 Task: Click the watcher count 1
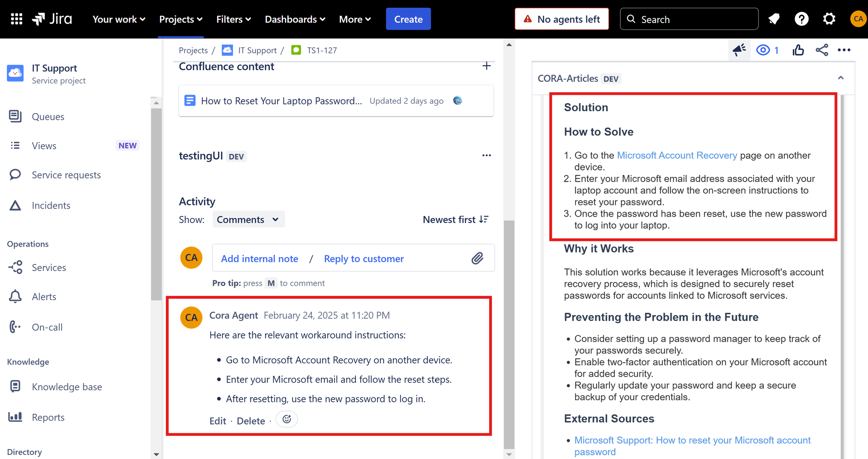pyautogui.click(x=776, y=50)
